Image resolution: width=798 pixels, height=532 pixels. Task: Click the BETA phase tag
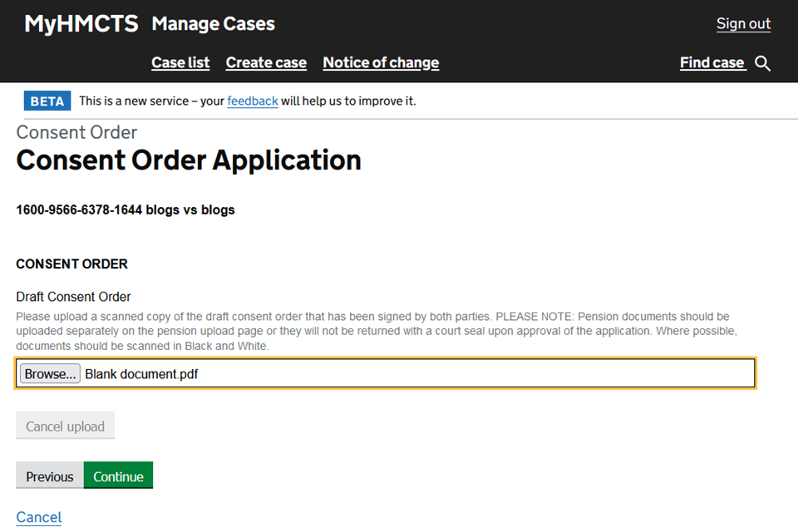click(47, 101)
